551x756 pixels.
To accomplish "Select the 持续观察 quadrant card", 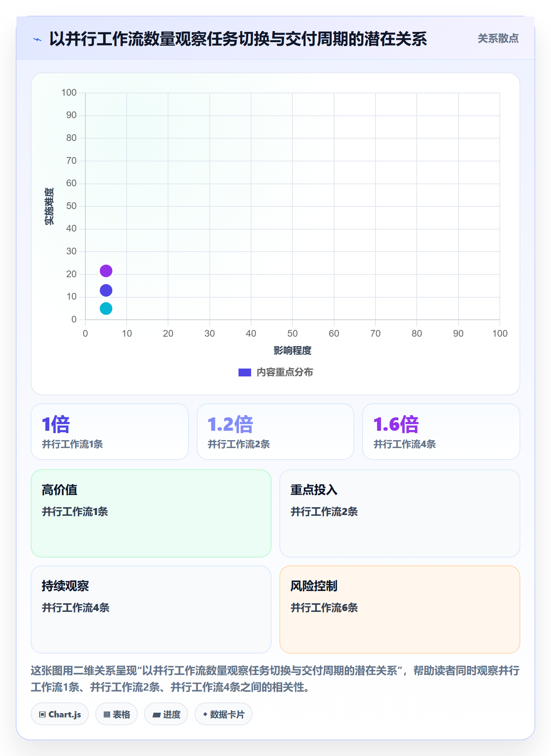I will coord(151,610).
